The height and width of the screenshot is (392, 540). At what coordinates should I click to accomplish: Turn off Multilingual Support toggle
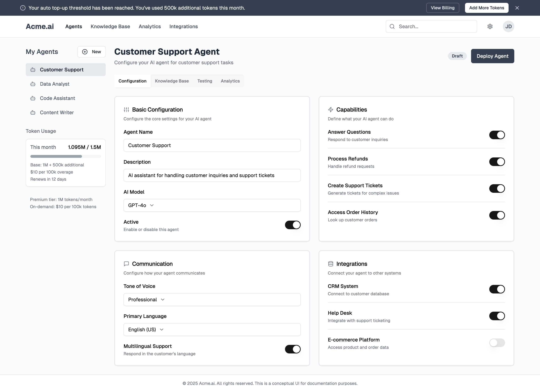[293, 349]
